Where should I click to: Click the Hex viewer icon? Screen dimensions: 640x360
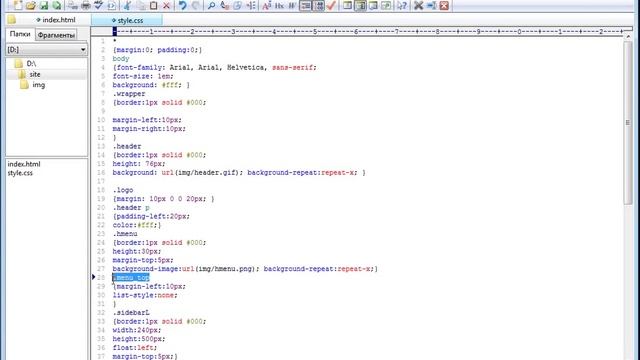point(279,5)
